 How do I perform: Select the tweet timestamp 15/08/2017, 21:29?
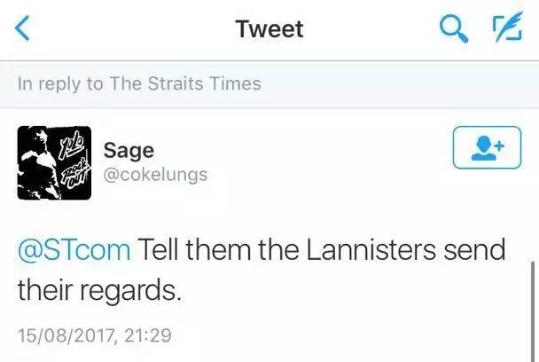click(x=95, y=336)
